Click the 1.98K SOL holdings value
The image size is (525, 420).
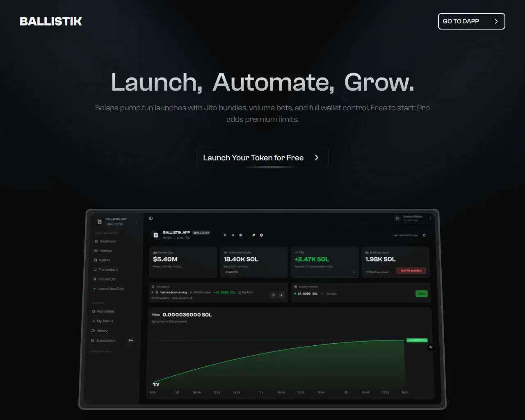pyautogui.click(x=380, y=259)
